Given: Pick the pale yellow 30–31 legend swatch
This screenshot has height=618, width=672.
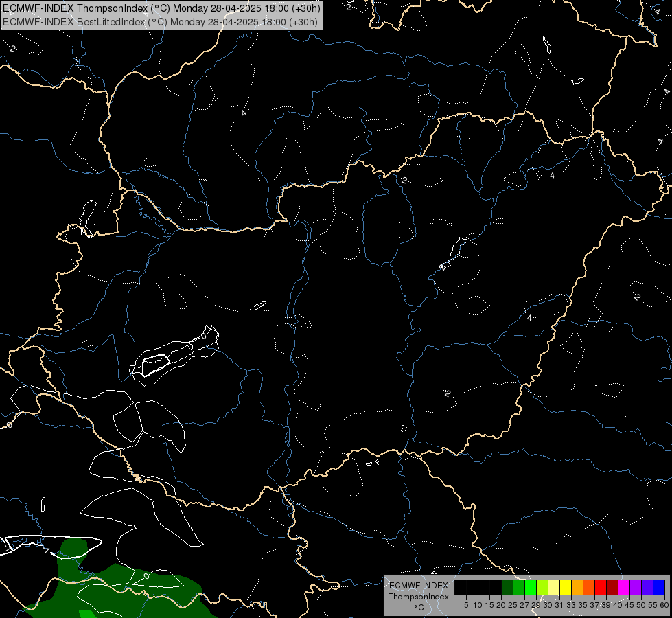Looking at the screenshot, I should pyautogui.click(x=554, y=587).
